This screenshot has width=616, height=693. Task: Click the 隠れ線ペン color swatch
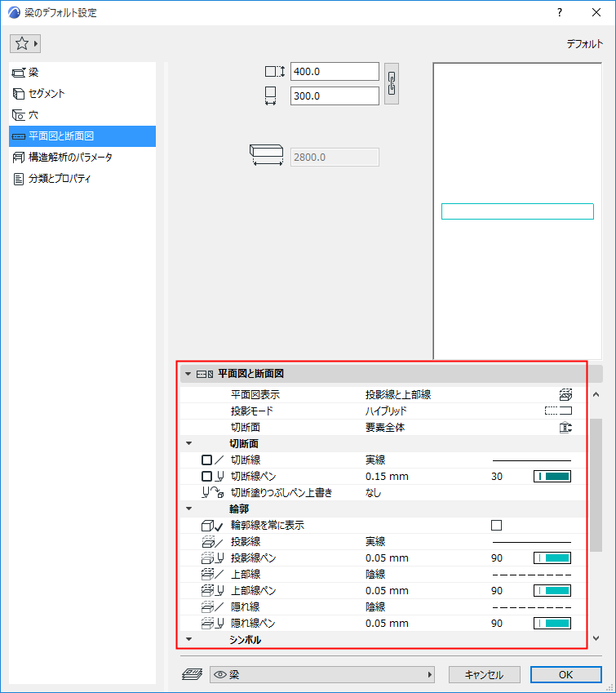point(552,623)
